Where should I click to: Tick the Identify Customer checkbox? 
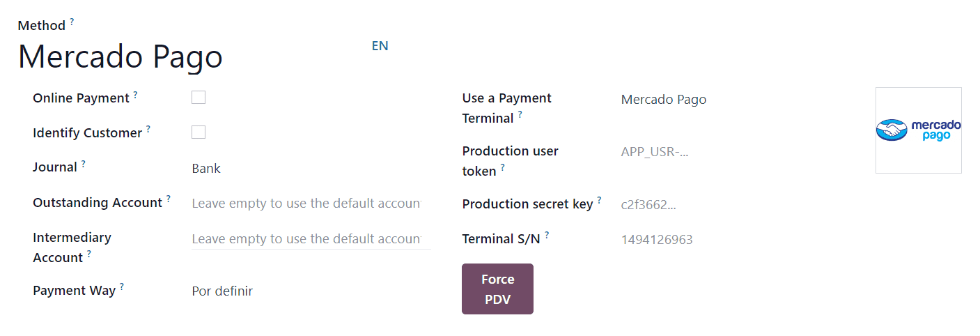tap(199, 132)
